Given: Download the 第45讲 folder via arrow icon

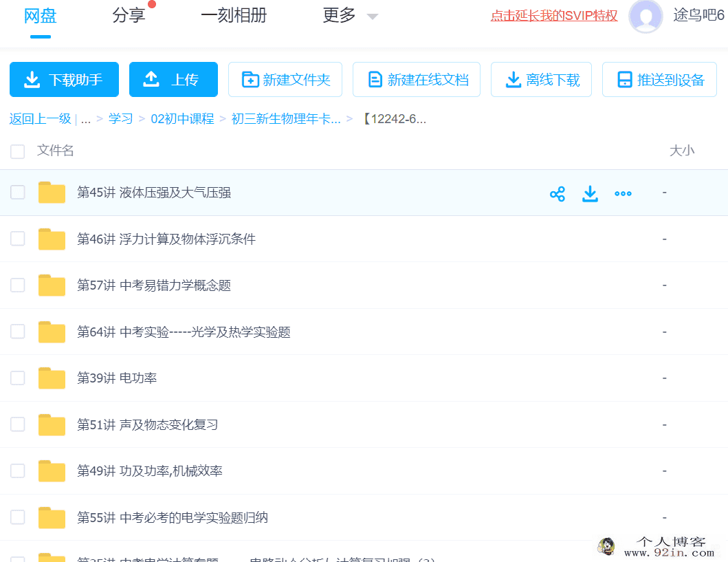Looking at the screenshot, I should (x=590, y=194).
